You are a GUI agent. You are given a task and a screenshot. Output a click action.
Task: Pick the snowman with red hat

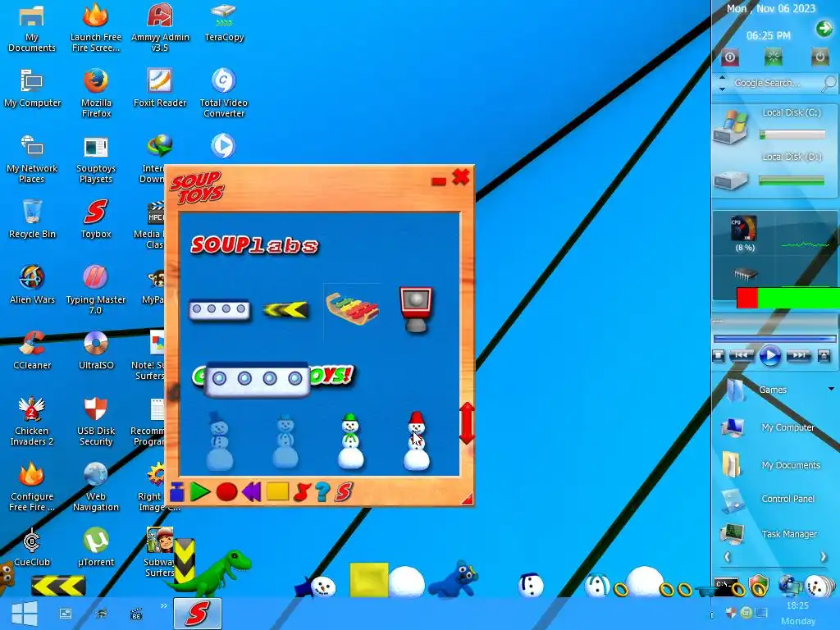click(416, 441)
